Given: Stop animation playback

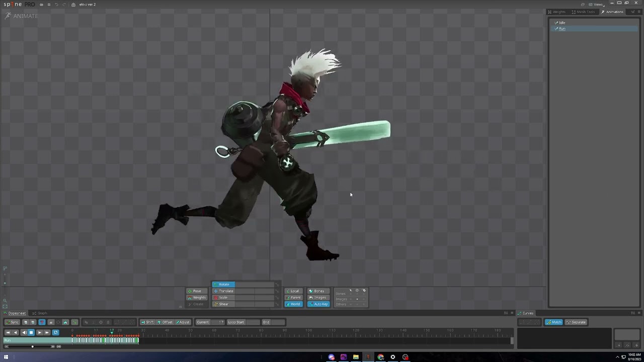Looking at the screenshot, I should click(31, 332).
